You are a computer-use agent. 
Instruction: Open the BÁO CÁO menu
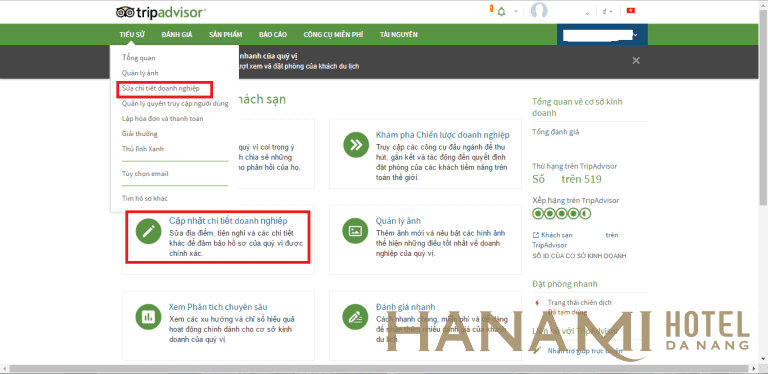pyautogui.click(x=273, y=35)
